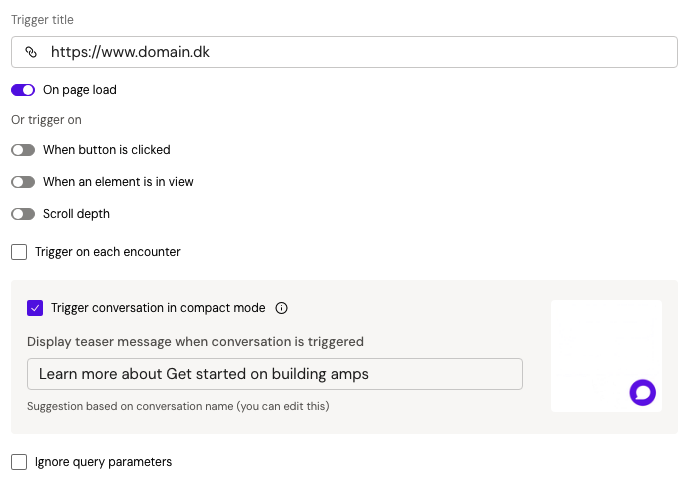The height and width of the screenshot is (482, 689).
Task: Click Trigger conversation in compact mode label
Action: pyautogui.click(x=158, y=308)
